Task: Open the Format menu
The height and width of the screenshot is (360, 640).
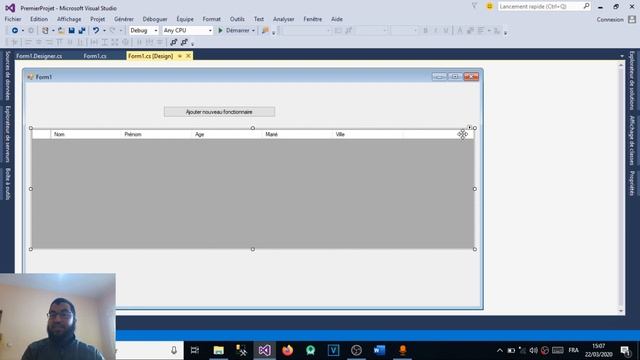Action: click(x=211, y=19)
